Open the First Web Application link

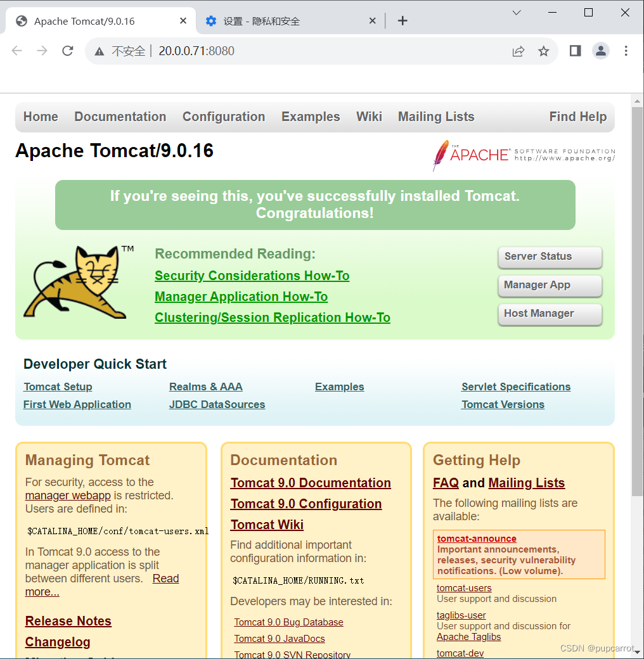point(77,404)
